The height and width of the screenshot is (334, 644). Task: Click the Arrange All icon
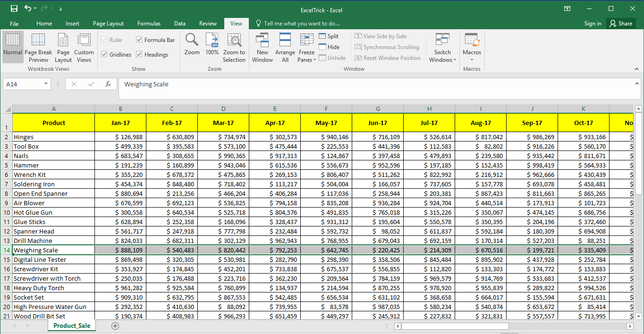tap(285, 47)
